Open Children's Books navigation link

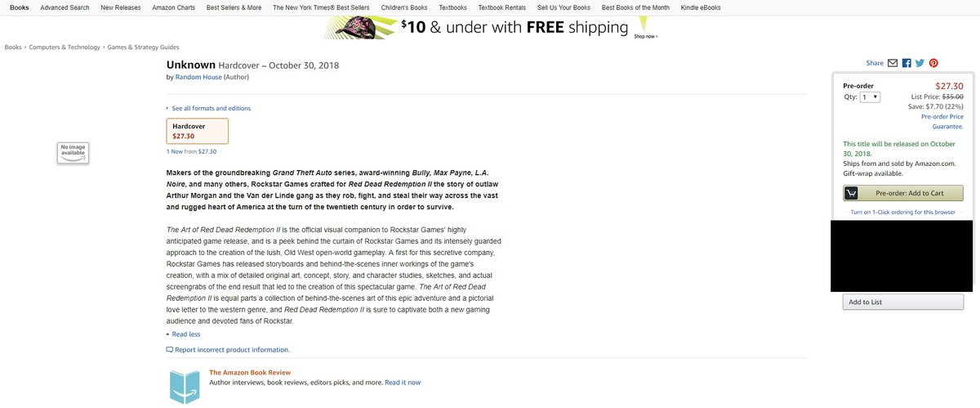coord(404,7)
